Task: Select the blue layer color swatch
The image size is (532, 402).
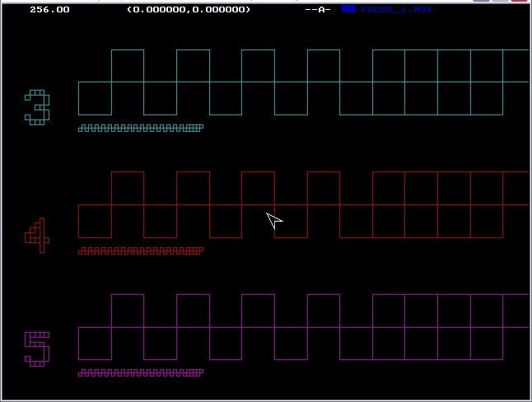Action: point(348,9)
